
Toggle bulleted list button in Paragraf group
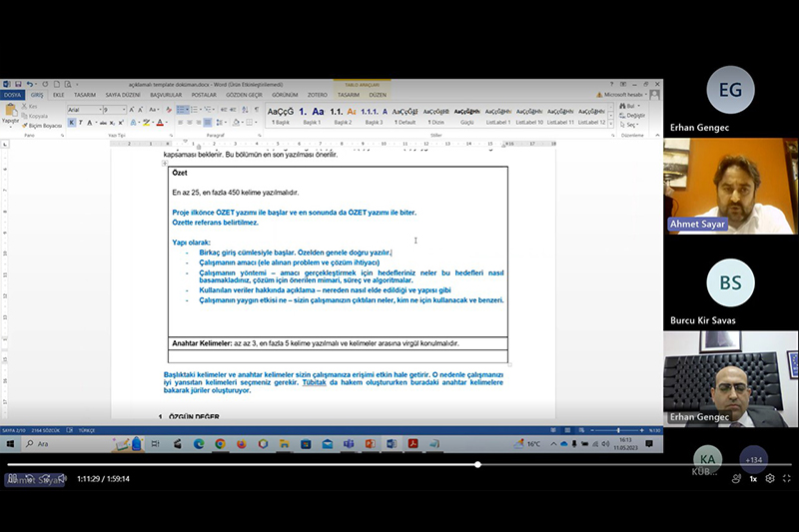pos(181,110)
